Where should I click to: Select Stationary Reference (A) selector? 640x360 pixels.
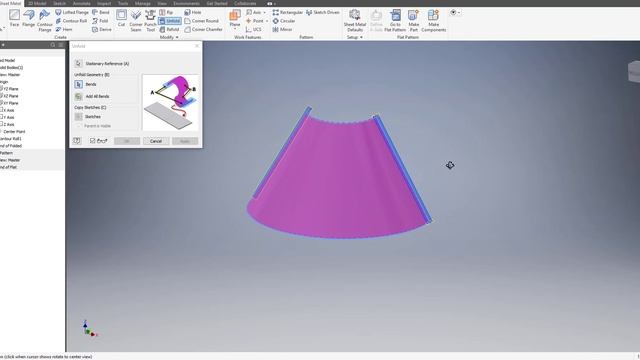(78, 64)
